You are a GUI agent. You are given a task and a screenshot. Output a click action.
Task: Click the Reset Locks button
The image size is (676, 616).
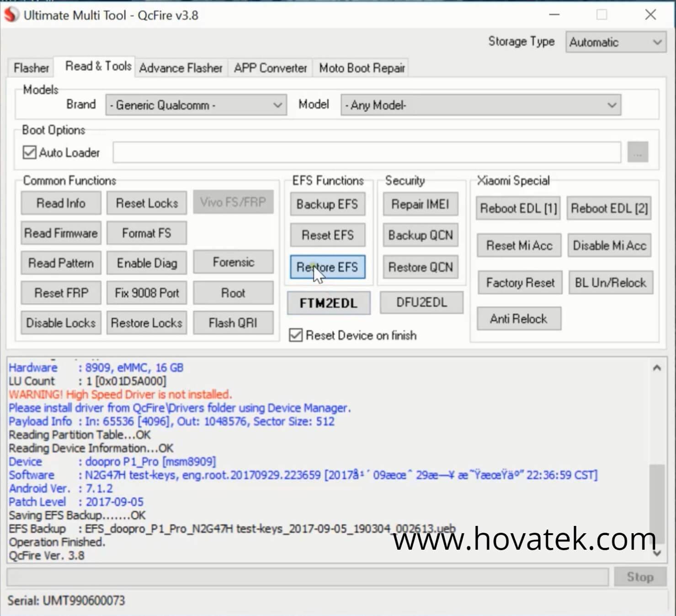147,203
